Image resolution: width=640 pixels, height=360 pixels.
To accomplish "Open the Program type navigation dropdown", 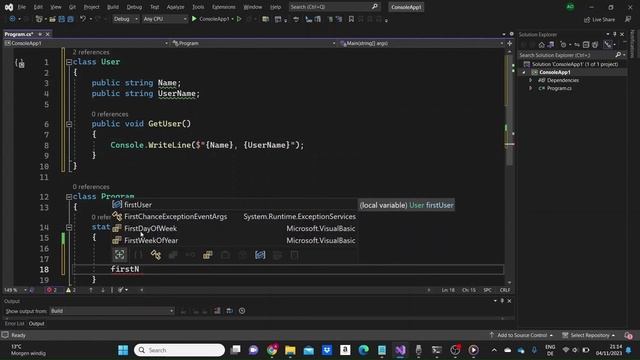I will coord(253,43).
